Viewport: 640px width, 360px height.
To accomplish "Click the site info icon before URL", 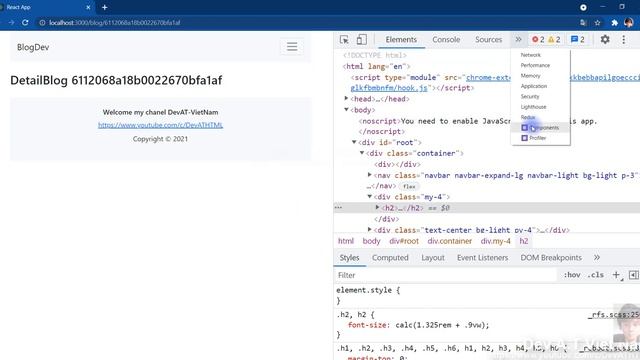I will coord(42,22).
